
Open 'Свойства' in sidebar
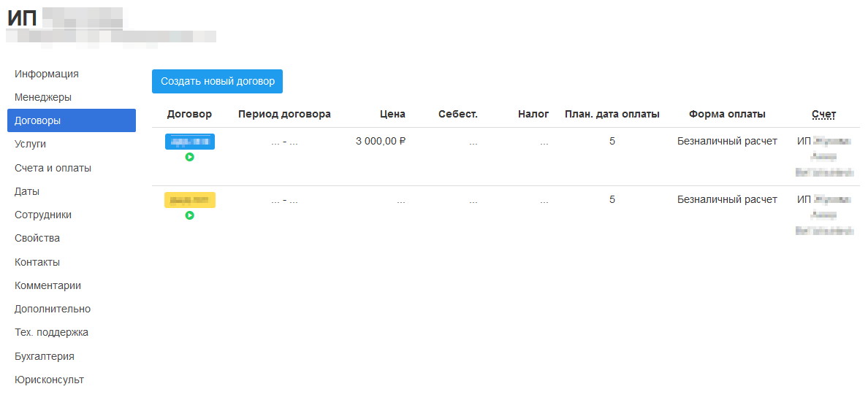(x=37, y=238)
